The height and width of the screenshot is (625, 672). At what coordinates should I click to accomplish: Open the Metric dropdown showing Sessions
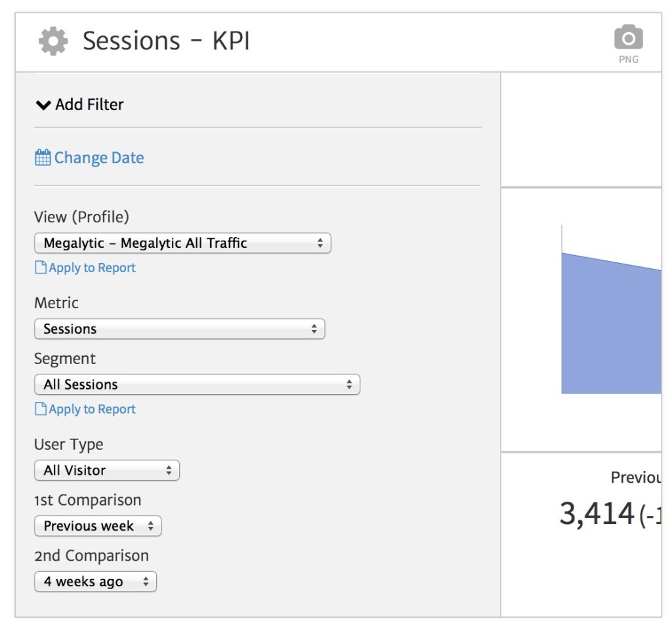(180, 329)
